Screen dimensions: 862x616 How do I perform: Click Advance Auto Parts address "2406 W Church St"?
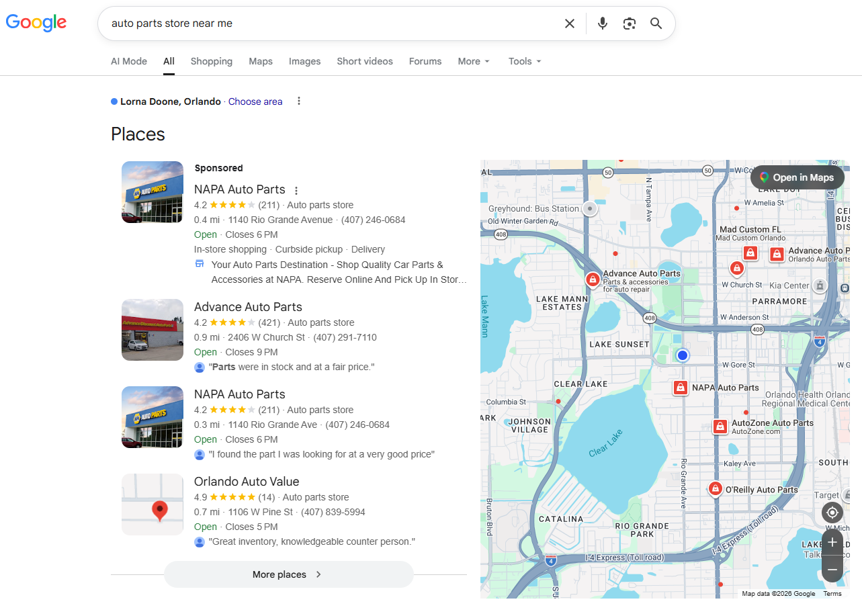tap(267, 337)
